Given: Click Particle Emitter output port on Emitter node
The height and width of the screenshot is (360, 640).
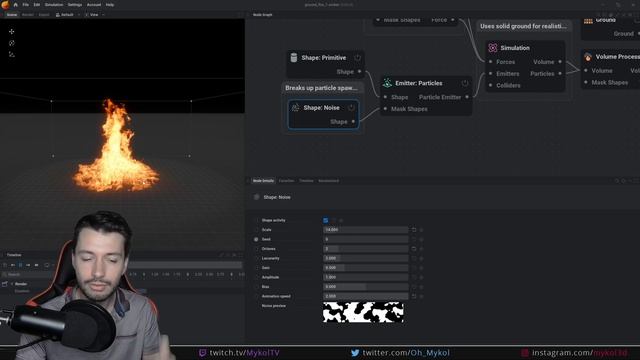Looking at the screenshot, I should 467,97.
